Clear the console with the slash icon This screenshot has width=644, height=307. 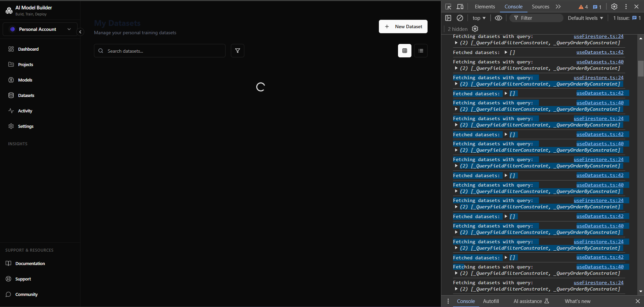[460, 18]
